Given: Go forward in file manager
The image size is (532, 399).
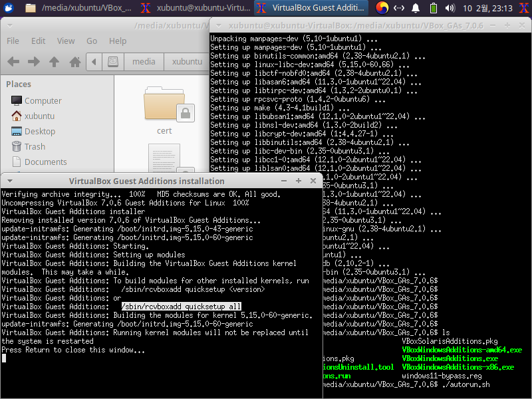Looking at the screenshot, I should pyautogui.click(x=34, y=62).
